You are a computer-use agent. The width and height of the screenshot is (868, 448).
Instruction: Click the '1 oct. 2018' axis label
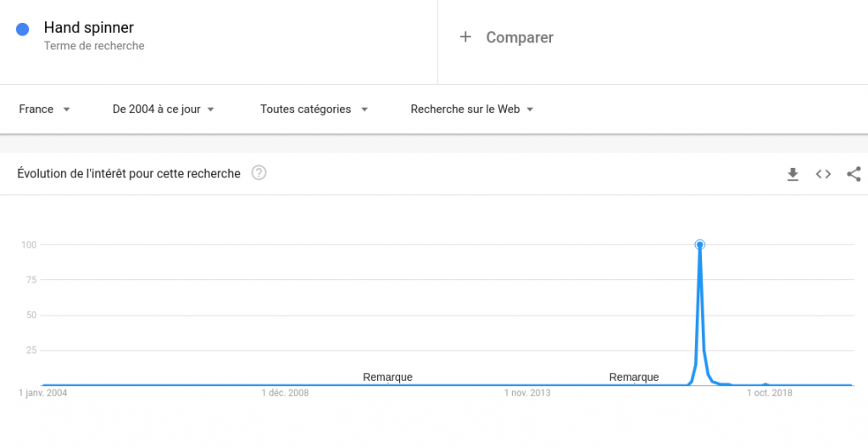769,393
